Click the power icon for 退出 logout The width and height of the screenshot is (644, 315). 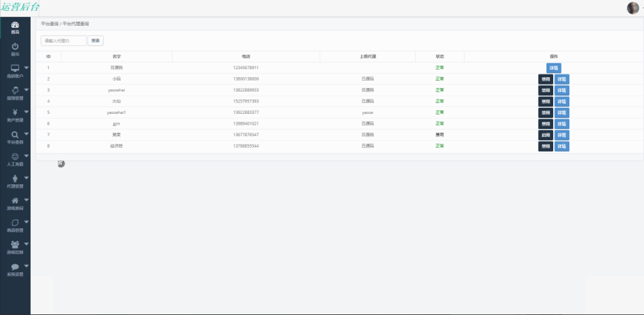pyautogui.click(x=15, y=46)
